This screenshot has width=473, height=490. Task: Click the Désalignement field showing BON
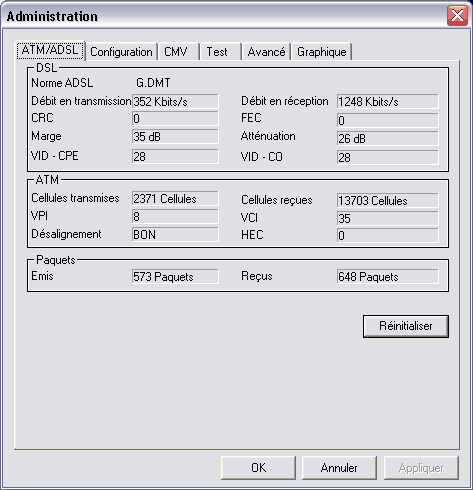pyautogui.click(x=175, y=235)
